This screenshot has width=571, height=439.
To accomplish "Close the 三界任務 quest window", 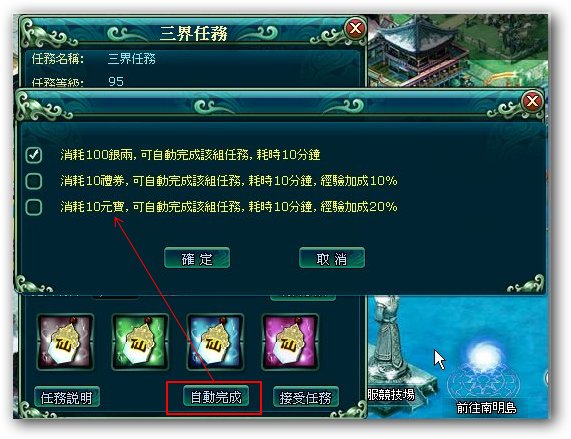I will [355, 28].
